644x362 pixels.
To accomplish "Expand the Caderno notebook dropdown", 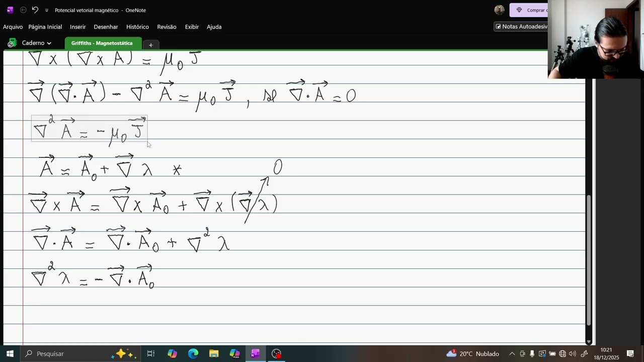I will pos(36,43).
